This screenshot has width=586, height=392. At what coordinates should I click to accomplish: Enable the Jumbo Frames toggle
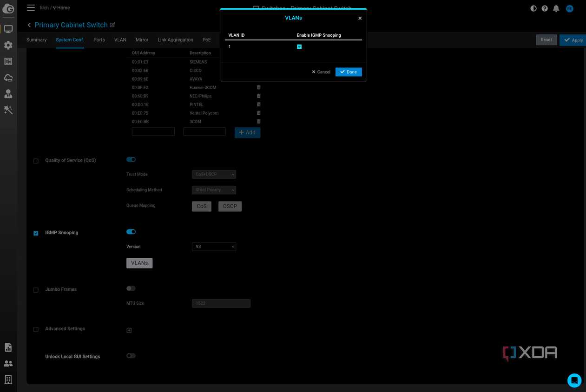tap(131, 288)
